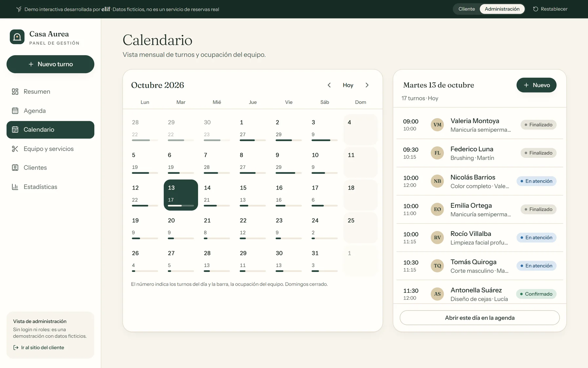
Task: Select Sunday October 11 day cell
Action: pyautogui.click(x=360, y=162)
